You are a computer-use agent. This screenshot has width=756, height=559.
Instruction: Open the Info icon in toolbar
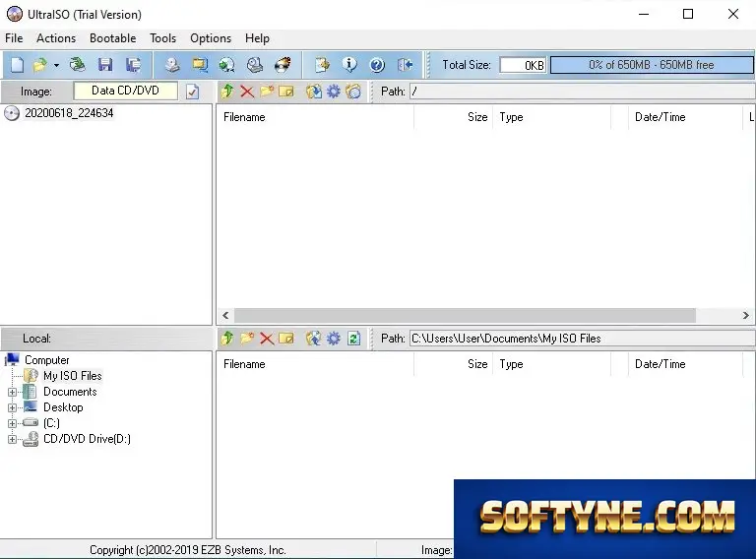349,65
